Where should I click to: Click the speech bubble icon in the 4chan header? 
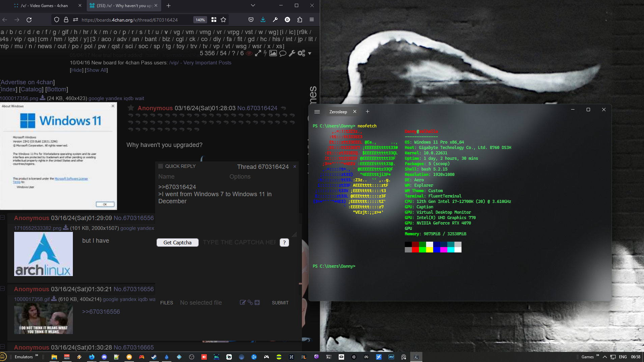pos(283,53)
